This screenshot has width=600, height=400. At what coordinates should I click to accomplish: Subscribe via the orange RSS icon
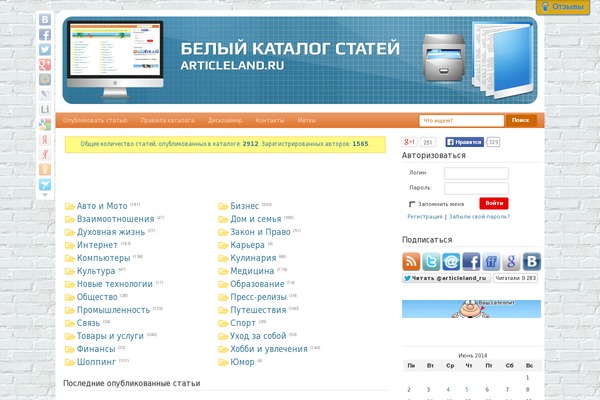tap(411, 261)
